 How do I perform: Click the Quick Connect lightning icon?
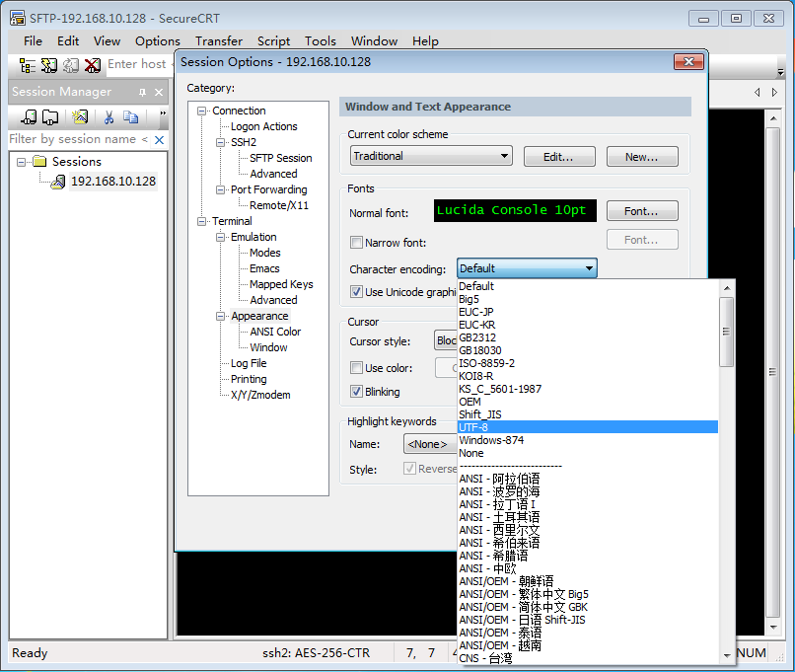[x=48, y=65]
